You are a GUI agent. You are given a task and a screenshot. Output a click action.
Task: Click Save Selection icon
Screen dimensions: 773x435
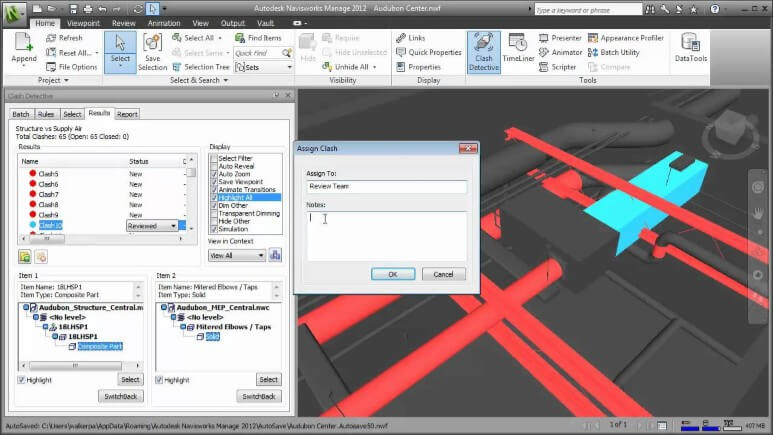coord(152,43)
